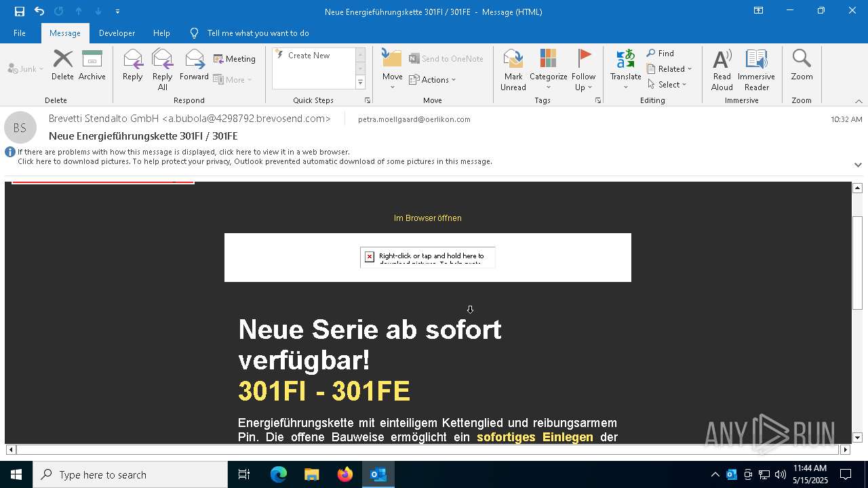Send message to OneNote

click(446, 59)
